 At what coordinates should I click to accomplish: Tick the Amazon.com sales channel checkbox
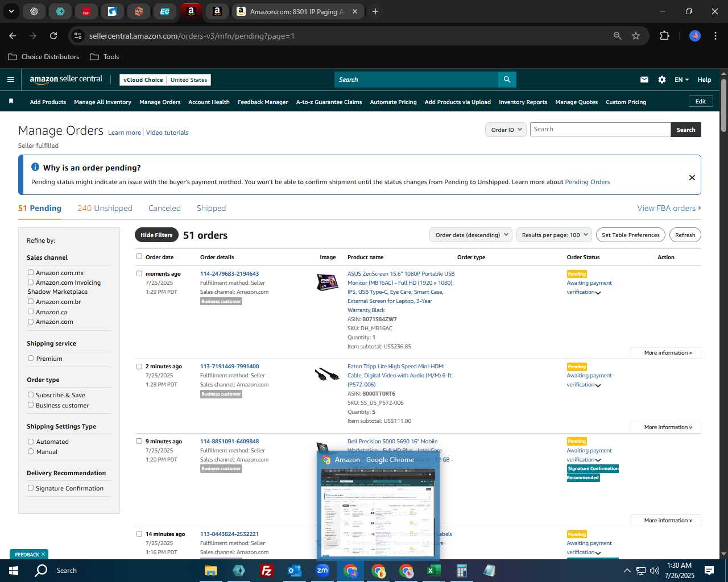[x=31, y=322]
